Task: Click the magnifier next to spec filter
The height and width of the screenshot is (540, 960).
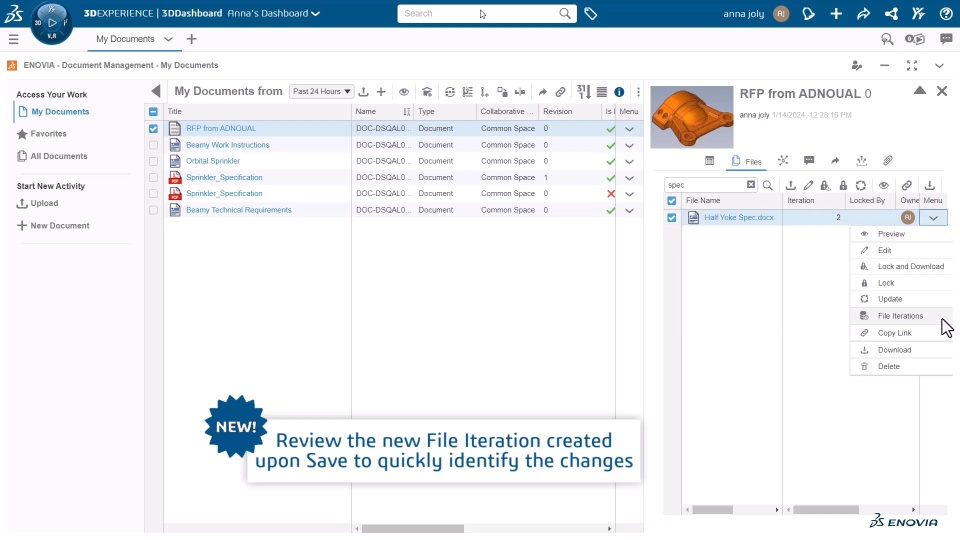Action: [x=768, y=186]
